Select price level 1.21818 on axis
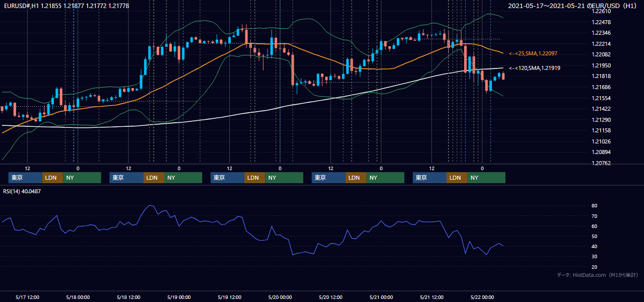 click(x=601, y=76)
